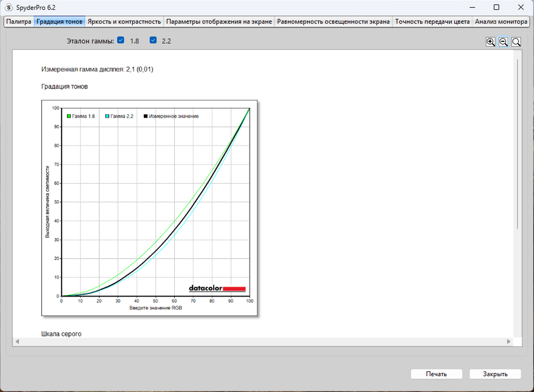The width and height of the screenshot is (534, 392).
Task: Switch to Яркость и контрастность tab
Action: click(x=124, y=22)
